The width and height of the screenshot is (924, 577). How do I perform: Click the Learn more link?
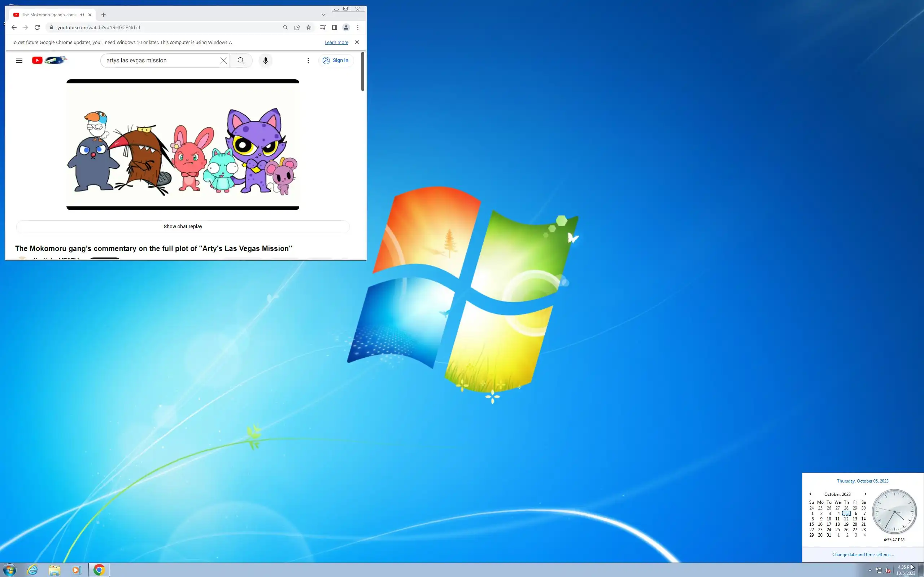[336, 42]
